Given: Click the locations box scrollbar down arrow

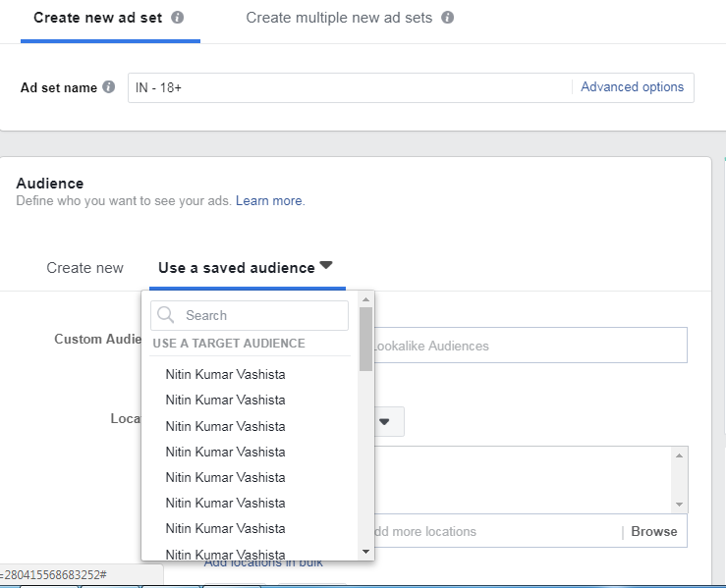Looking at the screenshot, I should pos(679,505).
